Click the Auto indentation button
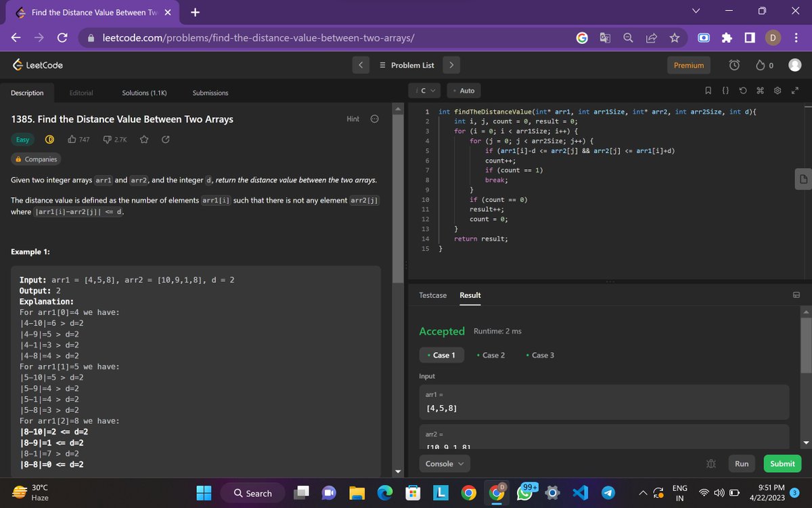 [464, 90]
